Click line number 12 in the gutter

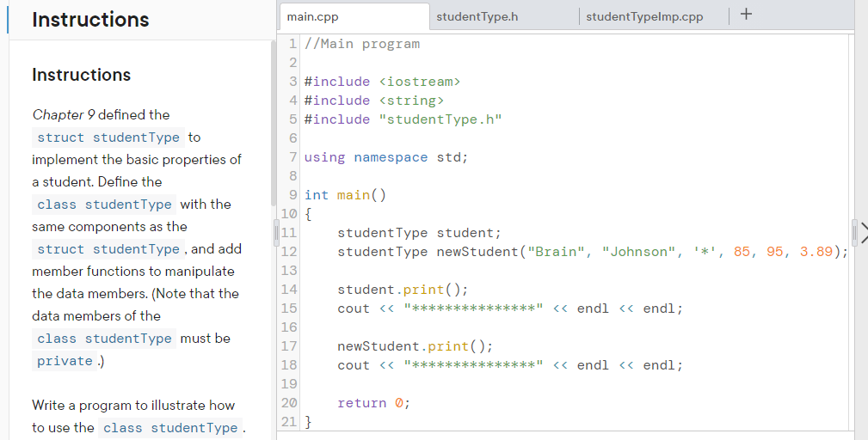(289, 252)
